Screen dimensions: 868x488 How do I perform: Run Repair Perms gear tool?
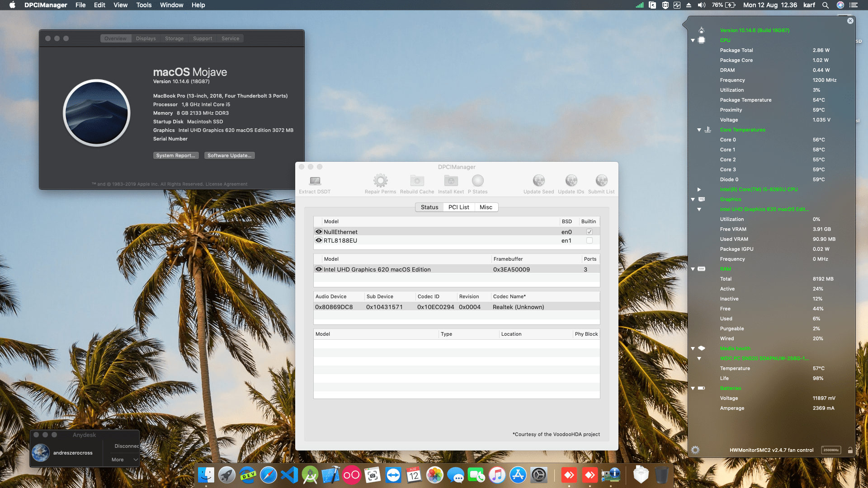(380, 184)
